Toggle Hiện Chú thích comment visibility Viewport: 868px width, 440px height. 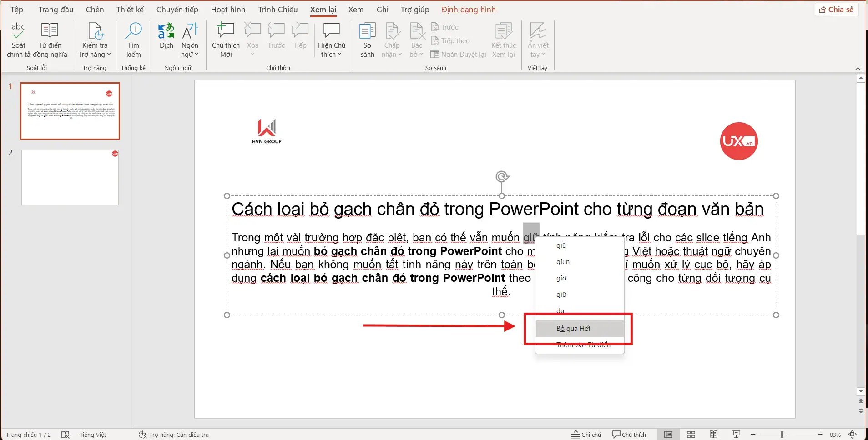pyautogui.click(x=332, y=40)
